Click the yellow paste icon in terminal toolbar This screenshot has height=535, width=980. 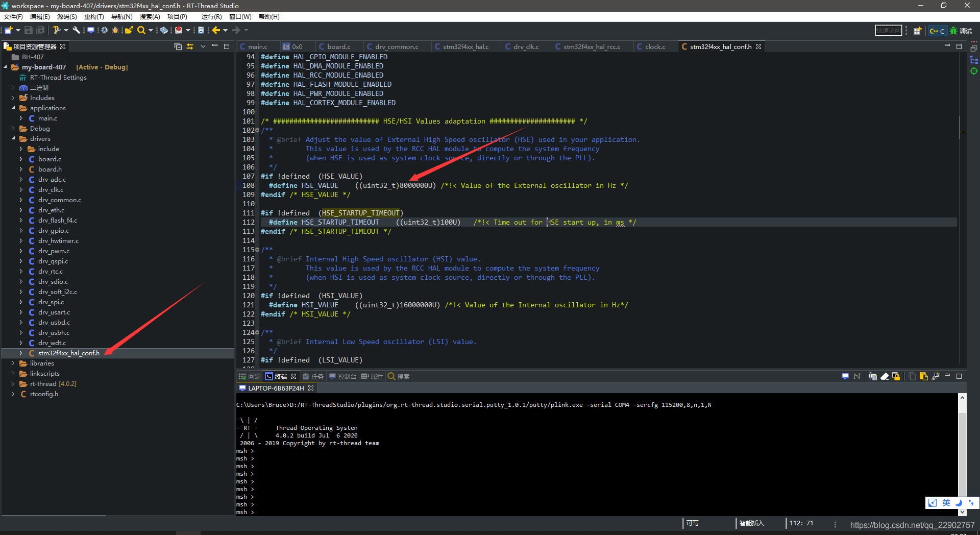[x=923, y=376]
